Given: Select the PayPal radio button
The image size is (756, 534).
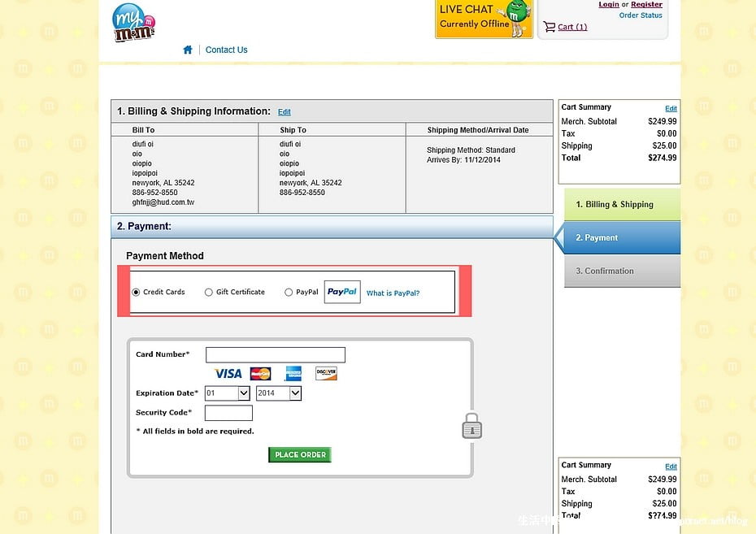Looking at the screenshot, I should tap(289, 293).
